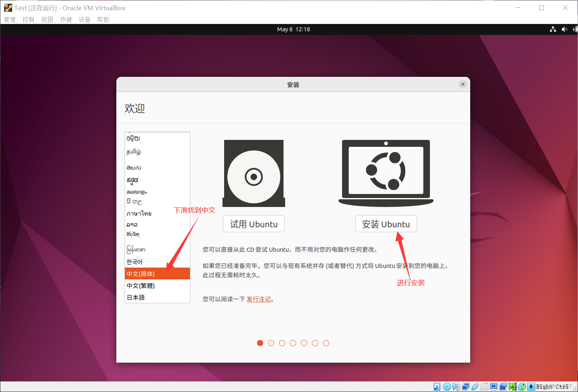This screenshot has height=392, width=578.
Task: Select the Tibetan entry below ລາວ
Action: click(157, 235)
